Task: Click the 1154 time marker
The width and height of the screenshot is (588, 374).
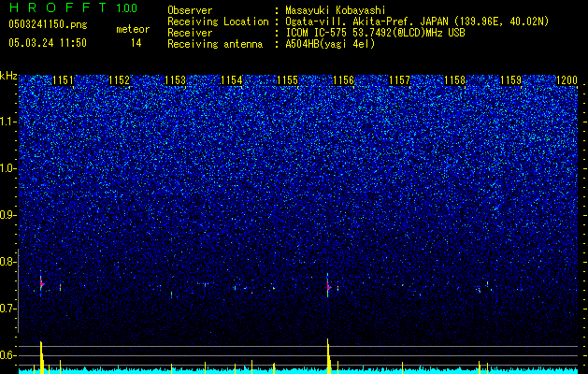Action: coord(232,80)
